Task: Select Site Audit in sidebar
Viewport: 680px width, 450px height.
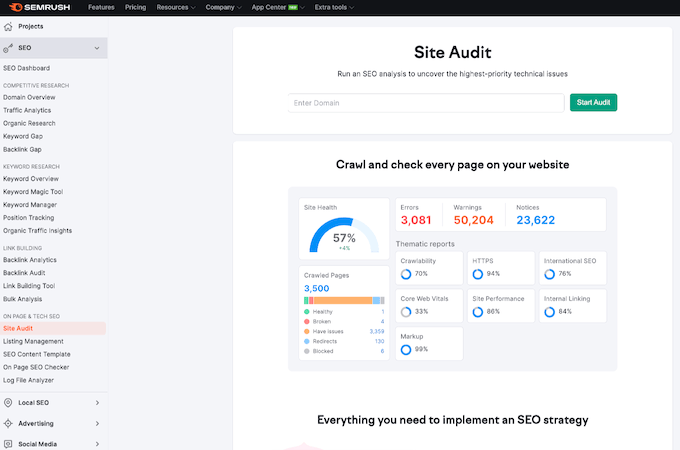Action: (53, 328)
